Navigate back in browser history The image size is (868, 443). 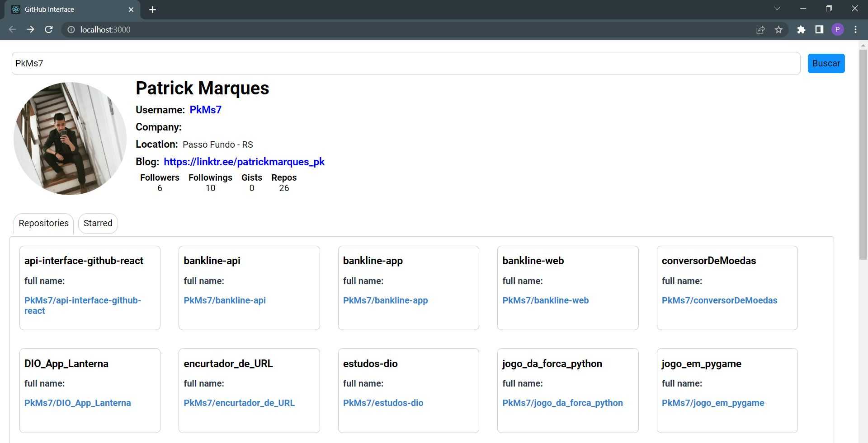tap(12, 29)
